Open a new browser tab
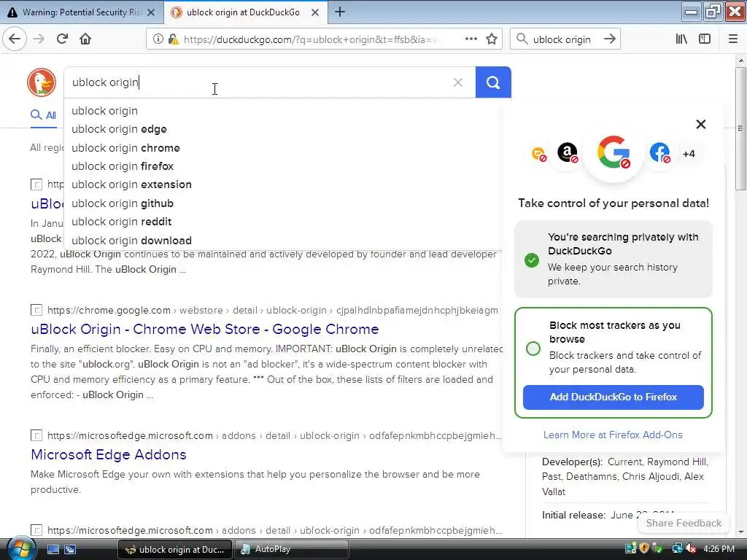 click(340, 12)
